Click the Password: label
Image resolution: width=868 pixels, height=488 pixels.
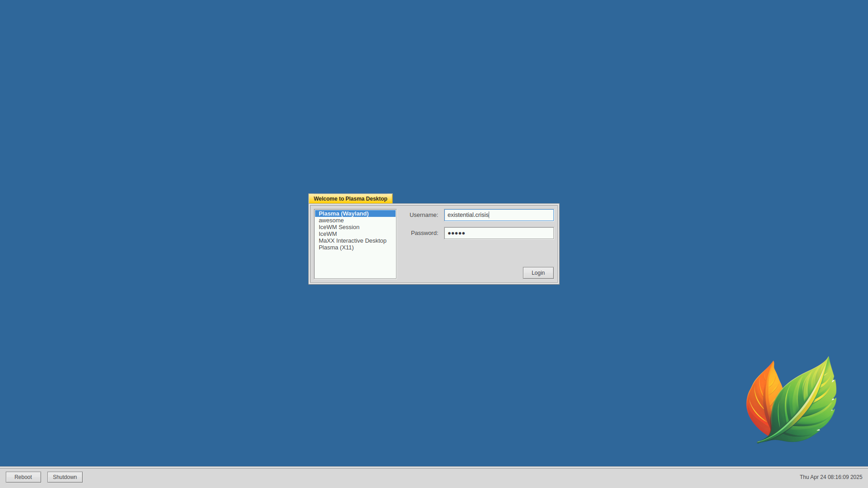pyautogui.click(x=425, y=233)
